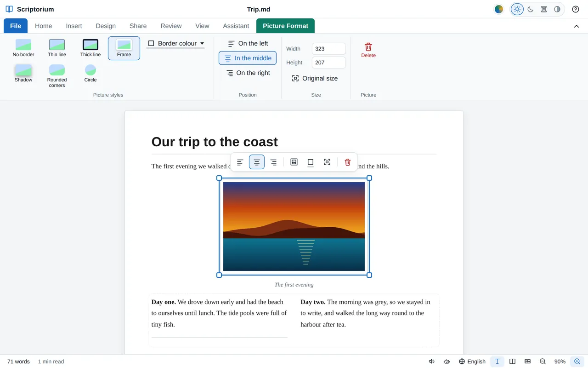Viewport: 588px width, 368px height.
Task: Apply the No border picture style
Action: coord(23,48)
